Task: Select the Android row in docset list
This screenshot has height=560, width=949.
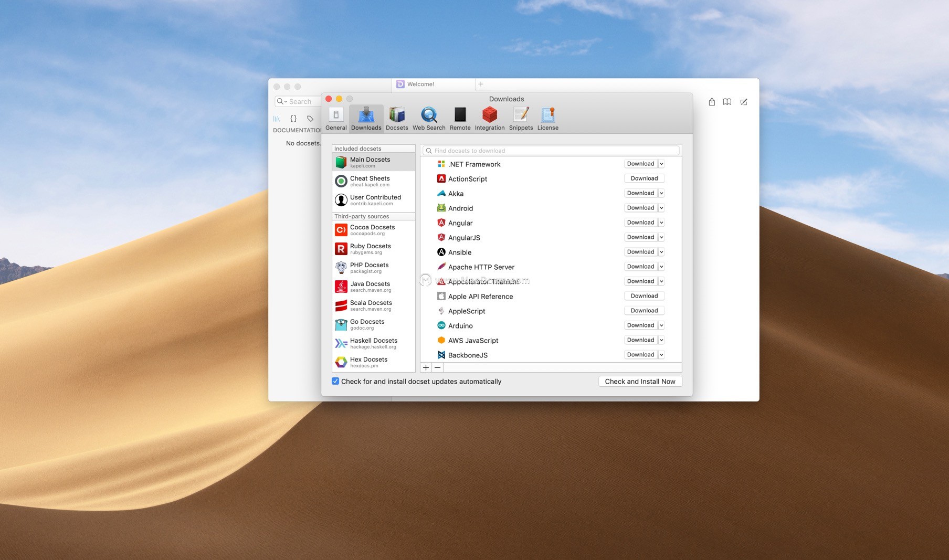Action: (x=551, y=208)
